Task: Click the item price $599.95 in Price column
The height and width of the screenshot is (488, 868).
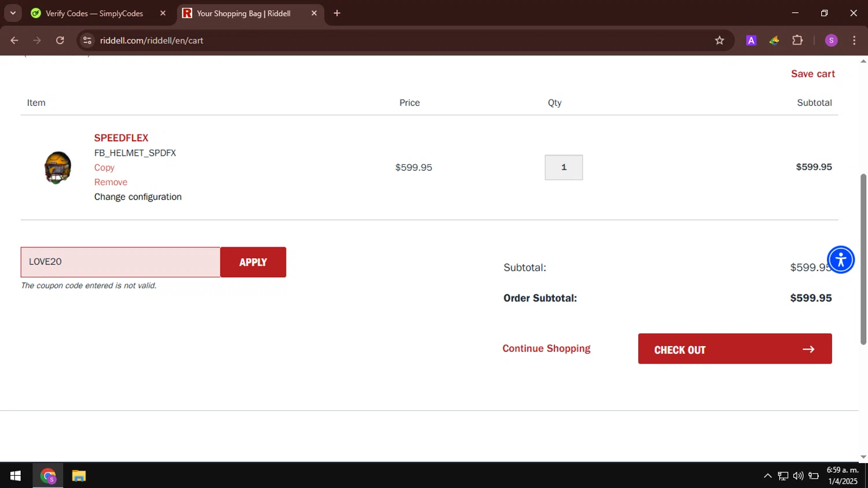Action: coord(414,167)
